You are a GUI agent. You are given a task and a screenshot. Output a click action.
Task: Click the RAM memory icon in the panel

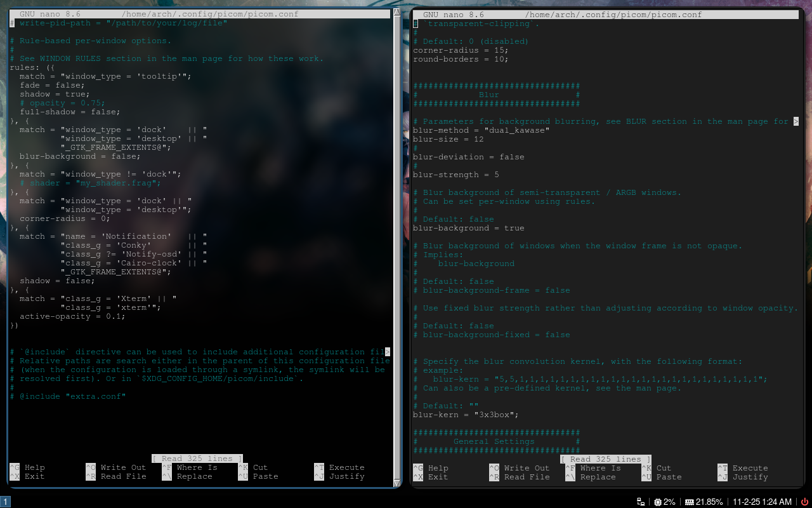pos(689,502)
